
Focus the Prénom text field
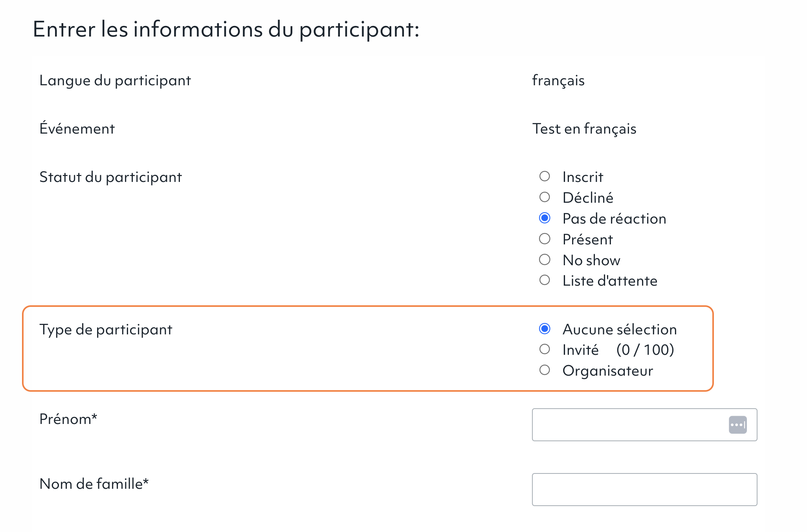point(644,425)
